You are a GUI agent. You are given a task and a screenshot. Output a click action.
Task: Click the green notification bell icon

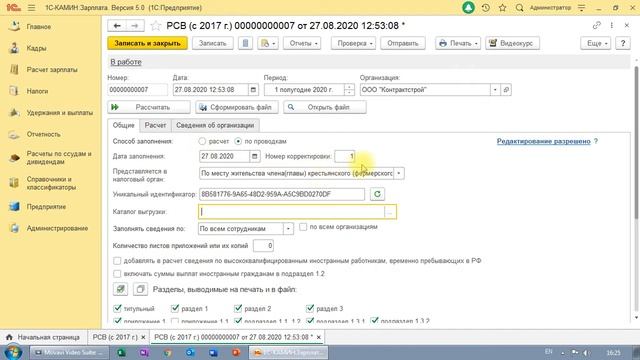click(x=468, y=8)
